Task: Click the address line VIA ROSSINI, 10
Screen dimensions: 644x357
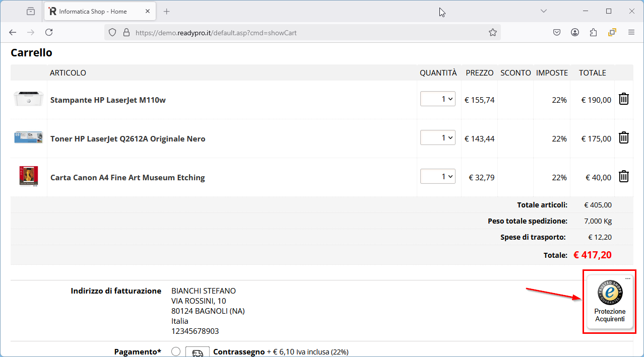Action: [199, 301]
